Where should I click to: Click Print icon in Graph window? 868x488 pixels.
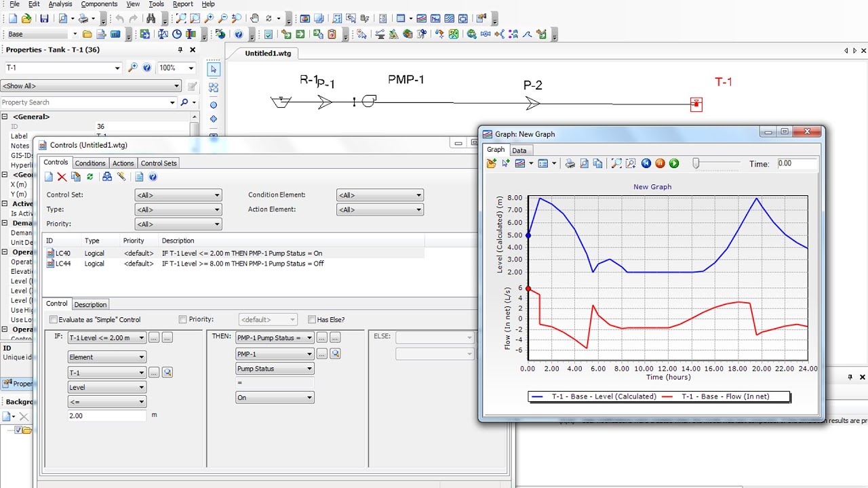570,163
